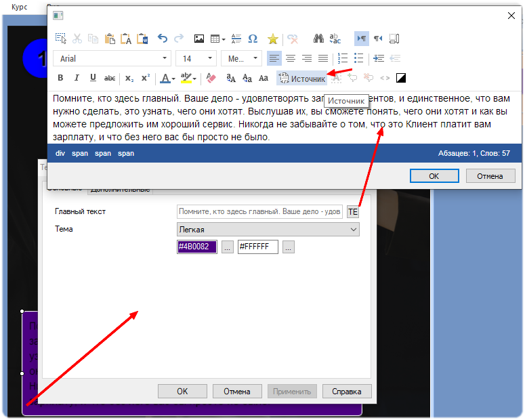
Task: Open color picker beside #4B0082
Action: (x=228, y=247)
